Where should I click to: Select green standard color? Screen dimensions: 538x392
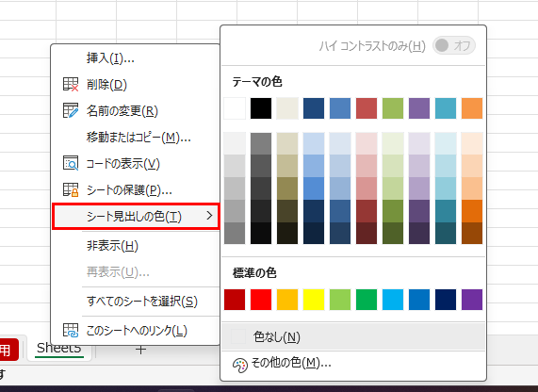(x=367, y=300)
